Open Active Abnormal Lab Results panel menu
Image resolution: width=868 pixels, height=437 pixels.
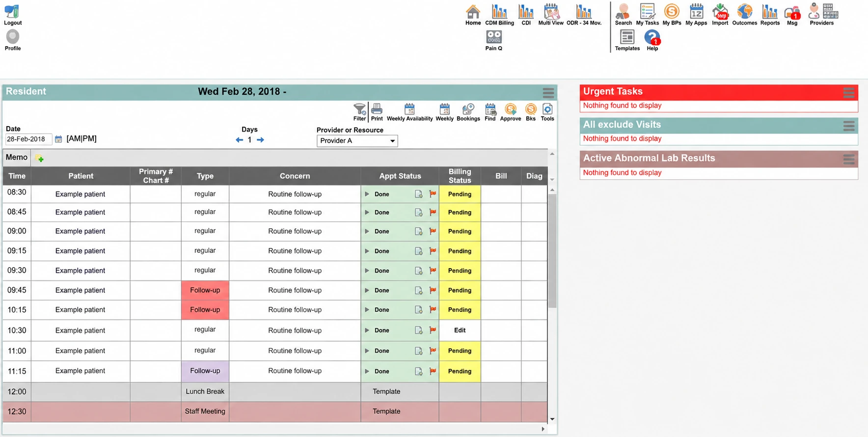point(849,159)
